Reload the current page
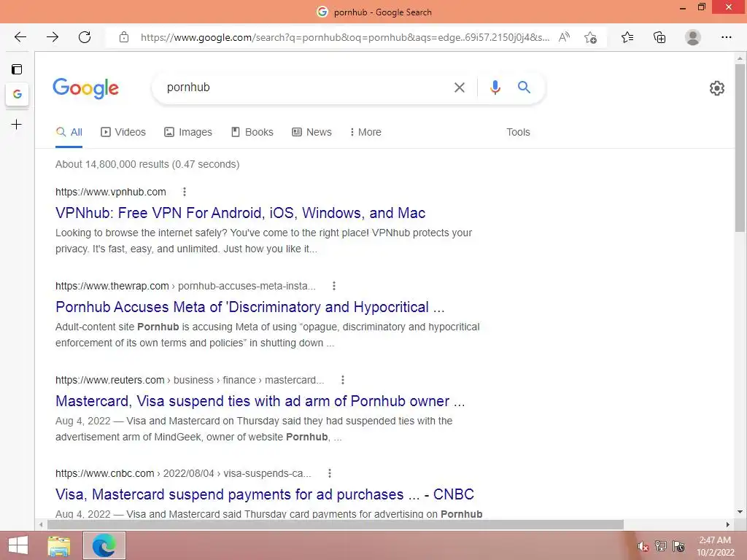Image resolution: width=747 pixels, height=560 pixels. click(85, 37)
